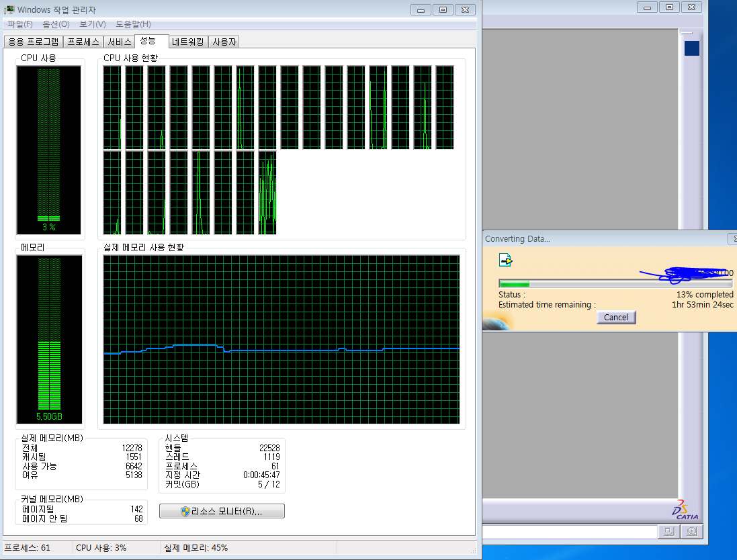The image size is (737, 560).
Task: Click the '핸들' label in 시스템 group
Action: (173, 448)
